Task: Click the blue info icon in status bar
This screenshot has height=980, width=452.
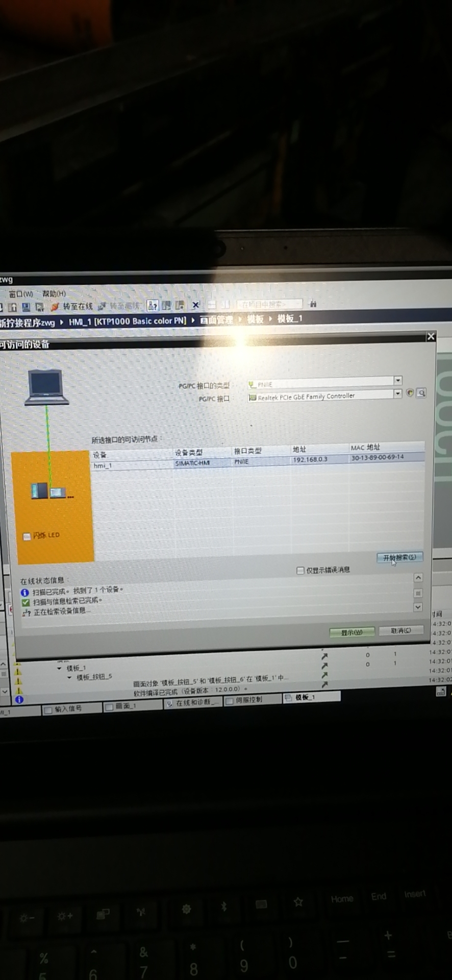Action: [19, 700]
